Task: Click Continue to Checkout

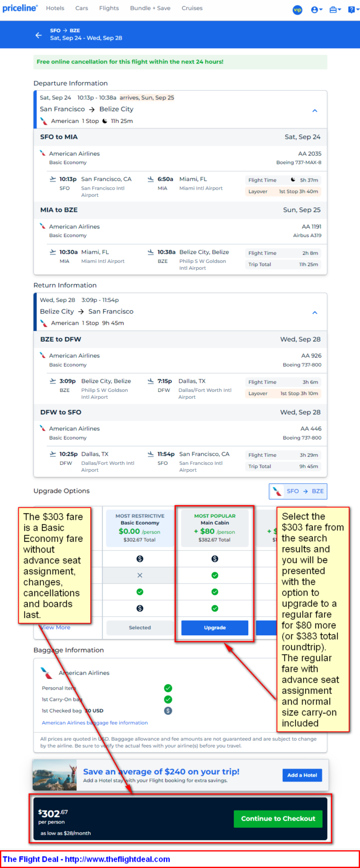Action: pyautogui.click(x=278, y=819)
